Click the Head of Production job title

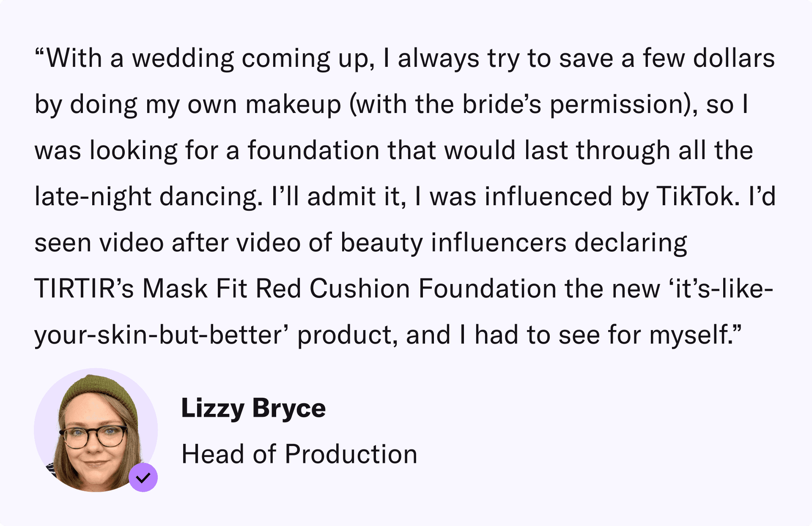click(299, 454)
